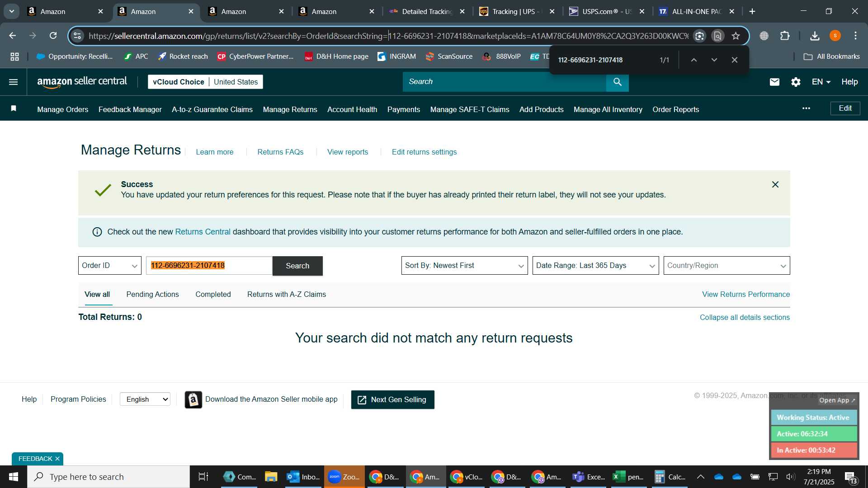Screen dimensions: 868x488
Task: Open the Returns Central link
Action: coord(203,232)
